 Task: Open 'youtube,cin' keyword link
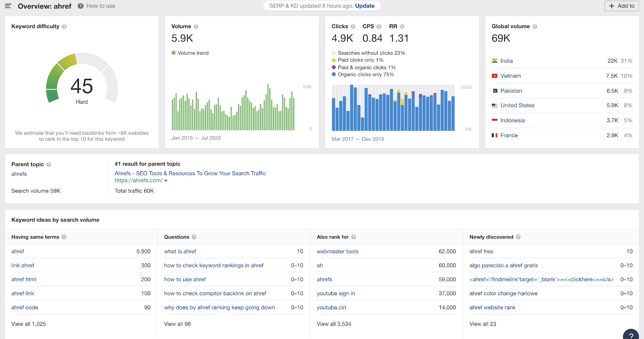pos(331,308)
